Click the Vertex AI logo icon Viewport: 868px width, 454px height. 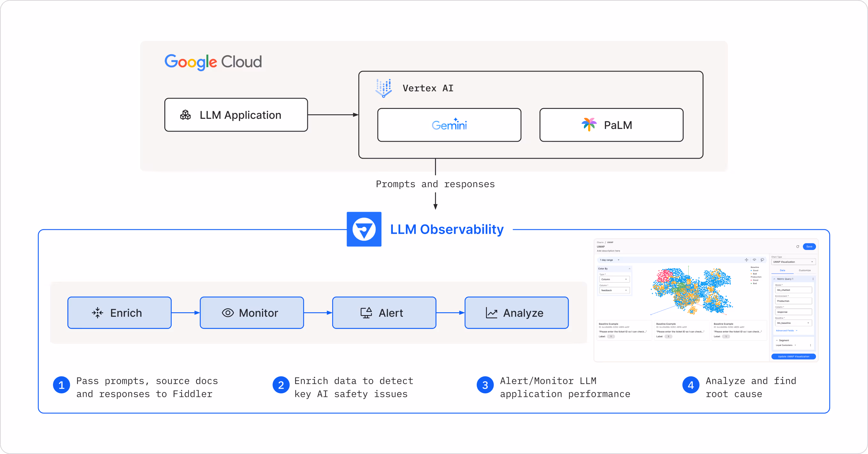(x=384, y=88)
